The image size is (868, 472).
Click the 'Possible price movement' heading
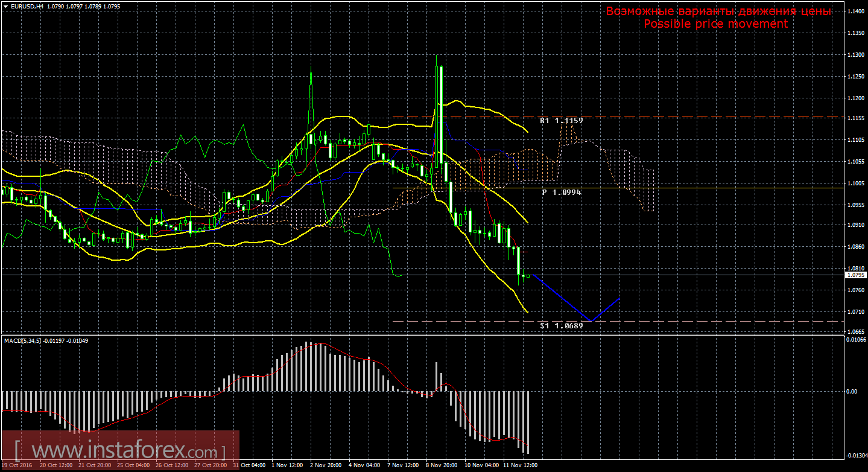coord(716,24)
